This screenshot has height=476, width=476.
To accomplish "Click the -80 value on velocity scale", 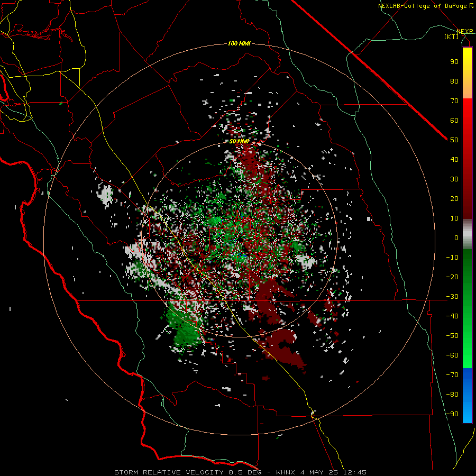I will (452, 395).
